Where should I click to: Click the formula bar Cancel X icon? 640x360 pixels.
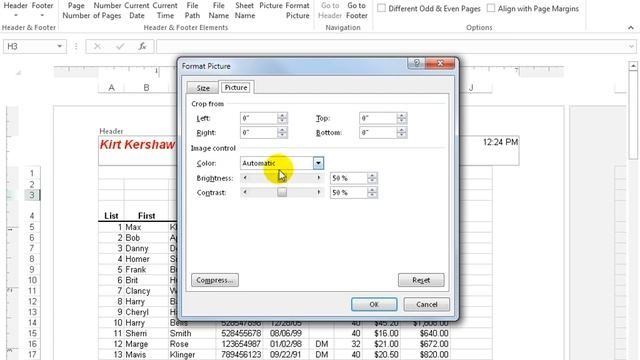click(97, 46)
